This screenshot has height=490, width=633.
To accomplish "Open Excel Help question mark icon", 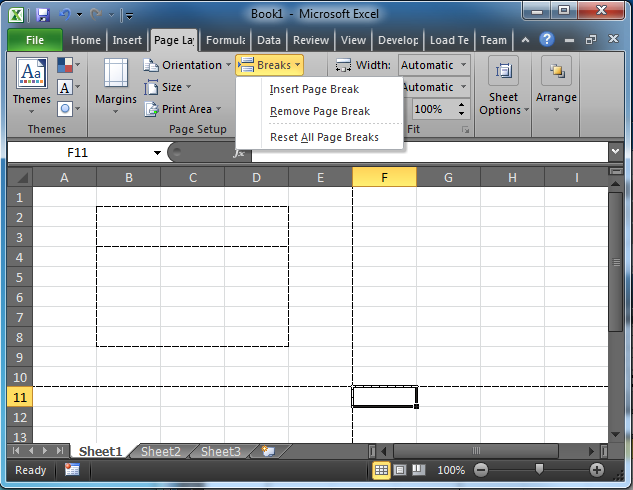I will click(546, 40).
